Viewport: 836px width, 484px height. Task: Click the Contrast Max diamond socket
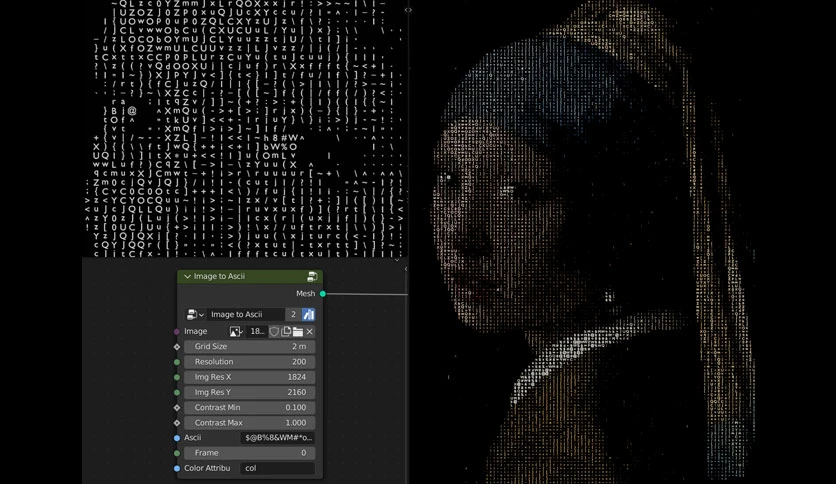(177, 423)
